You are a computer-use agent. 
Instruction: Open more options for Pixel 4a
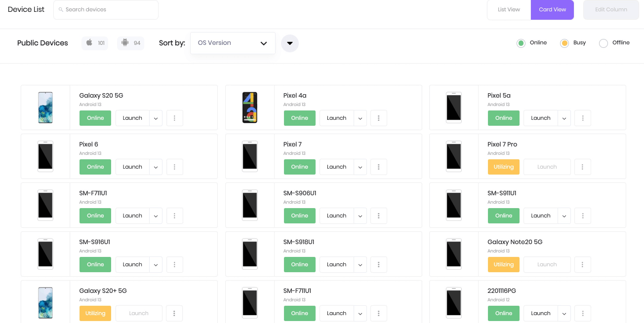pos(379,118)
